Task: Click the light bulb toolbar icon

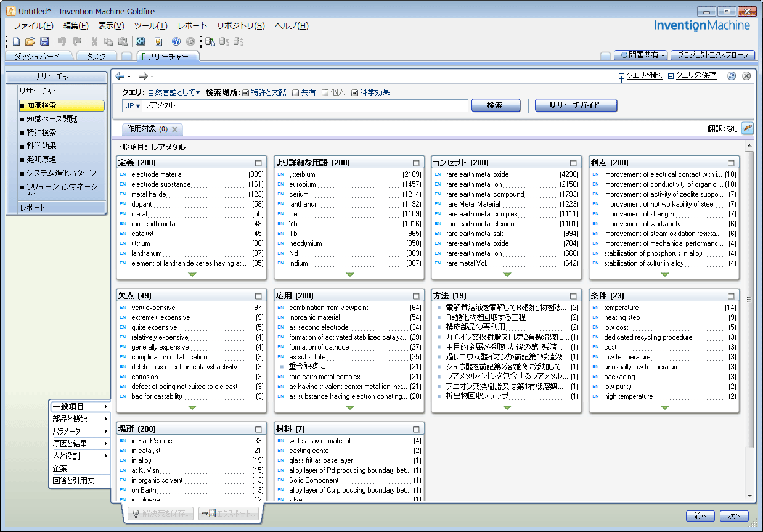Action: (158, 41)
